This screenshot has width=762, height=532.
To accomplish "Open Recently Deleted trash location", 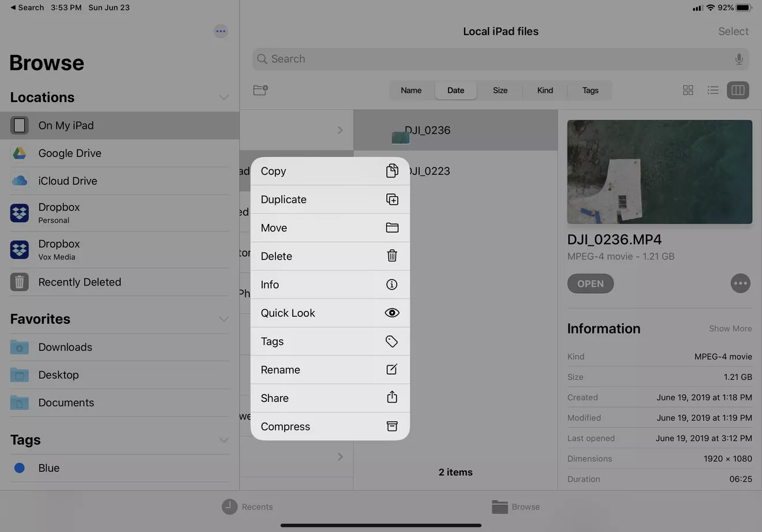I will 79,282.
